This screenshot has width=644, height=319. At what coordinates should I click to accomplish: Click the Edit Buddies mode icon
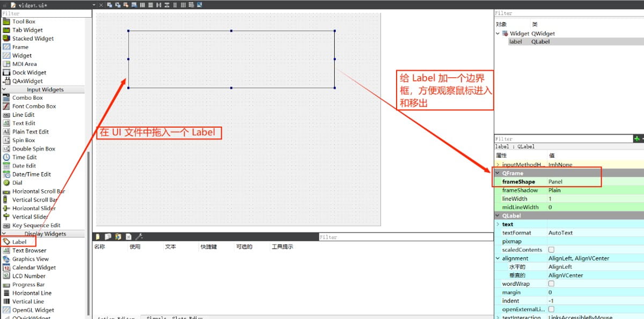click(x=126, y=5)
